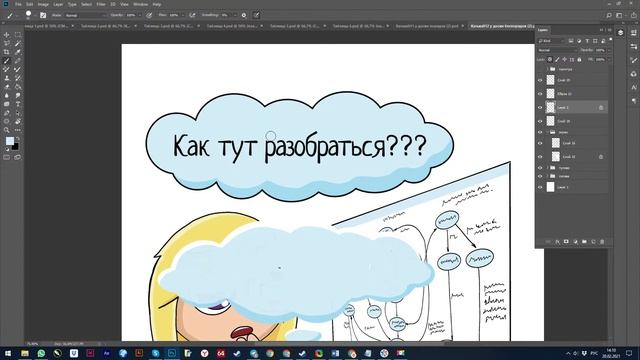Select the Path Selection tool
Viewport: 640px width, 360px height.
tap(18, 113)
